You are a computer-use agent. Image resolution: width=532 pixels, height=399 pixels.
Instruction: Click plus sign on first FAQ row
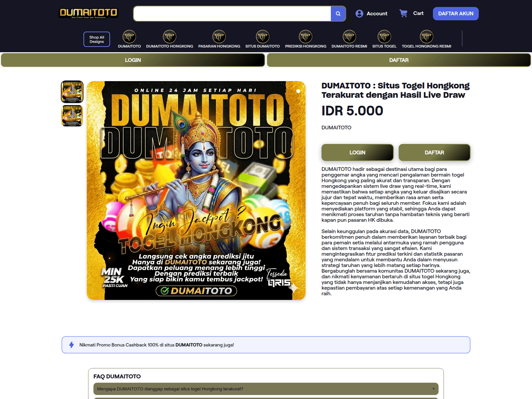pos(434,389)
